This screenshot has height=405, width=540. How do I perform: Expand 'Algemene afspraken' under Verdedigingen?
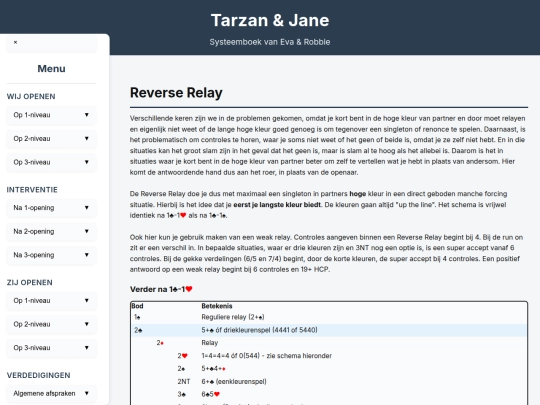[x=51, y=393]
